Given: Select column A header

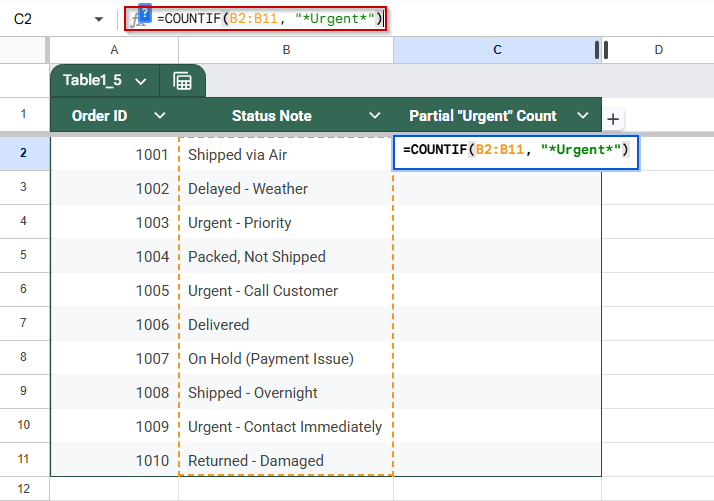Looking at the screenshot, I should 114,50.
